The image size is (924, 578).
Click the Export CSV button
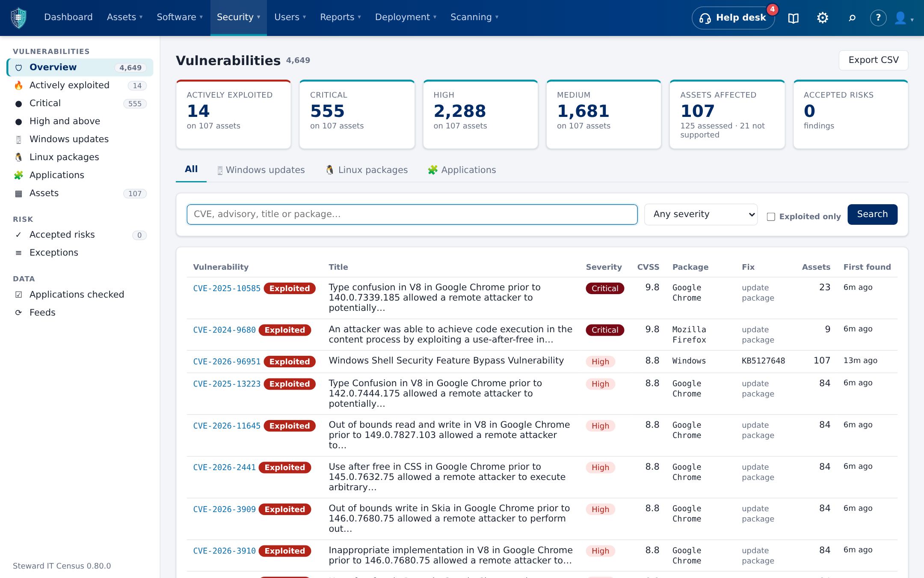874,60
